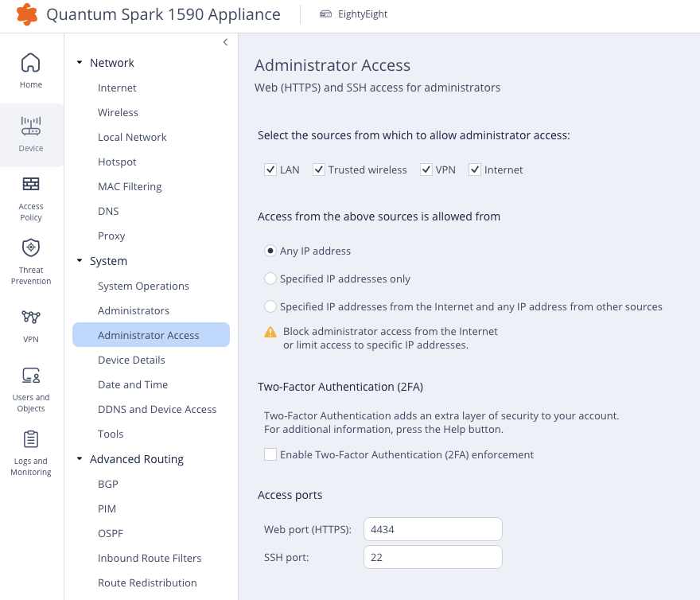Select the Device router icon
This screenshot has height=600, width=700.
[31, 126]
